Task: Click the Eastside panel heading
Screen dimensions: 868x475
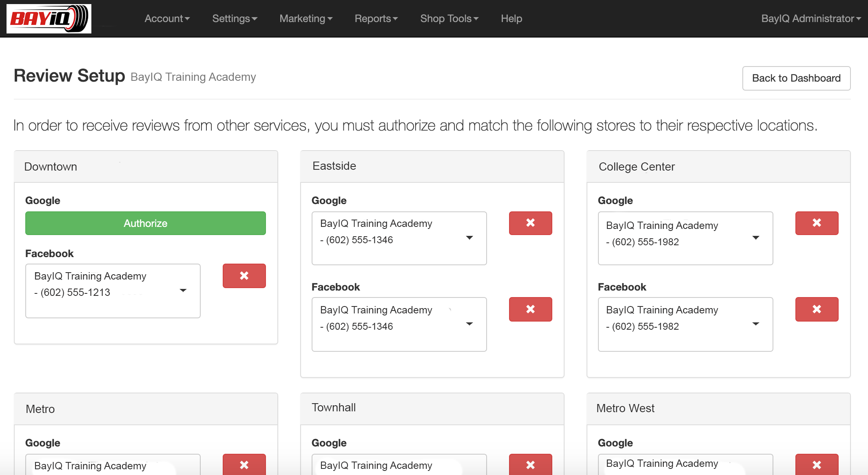Action: point(432,166)
